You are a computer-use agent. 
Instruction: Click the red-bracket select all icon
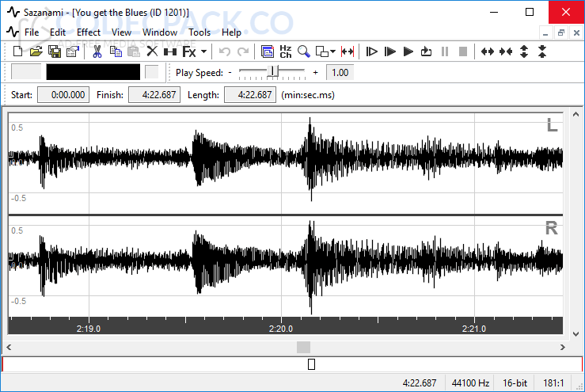348,51
